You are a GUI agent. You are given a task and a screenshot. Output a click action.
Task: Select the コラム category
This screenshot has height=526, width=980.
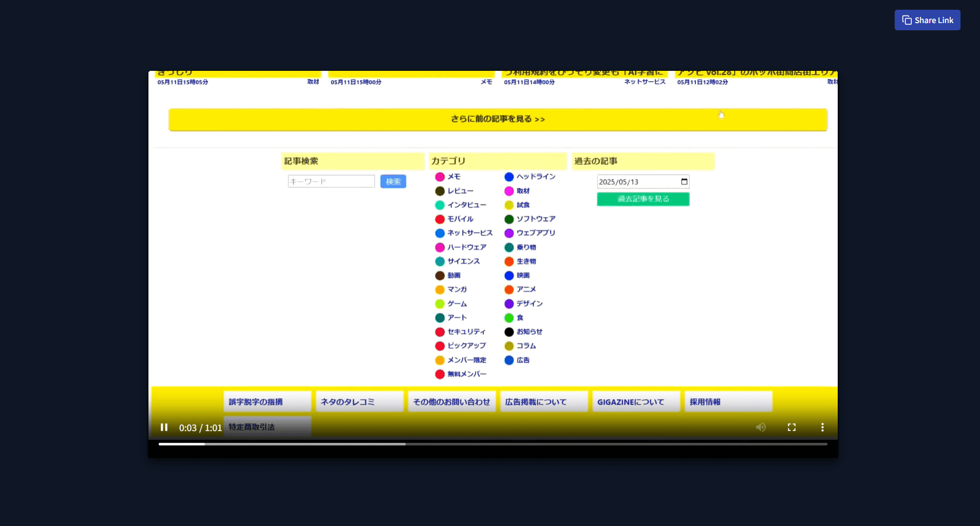(520, 346)
